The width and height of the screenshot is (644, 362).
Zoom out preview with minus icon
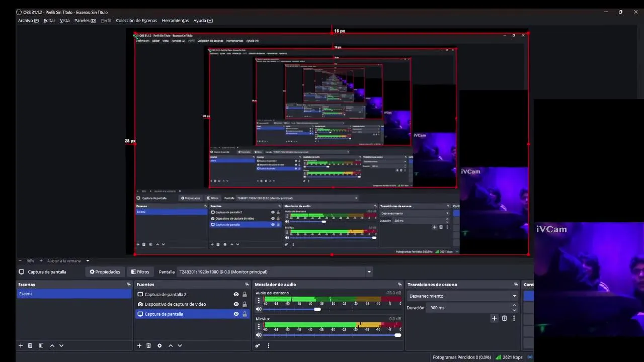click(x=20, y=260)
